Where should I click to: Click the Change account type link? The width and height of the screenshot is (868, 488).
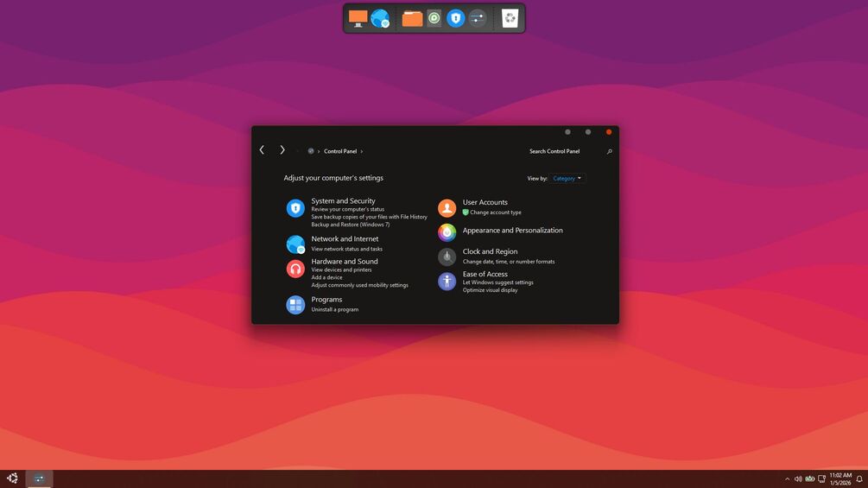tap(496, 212)
